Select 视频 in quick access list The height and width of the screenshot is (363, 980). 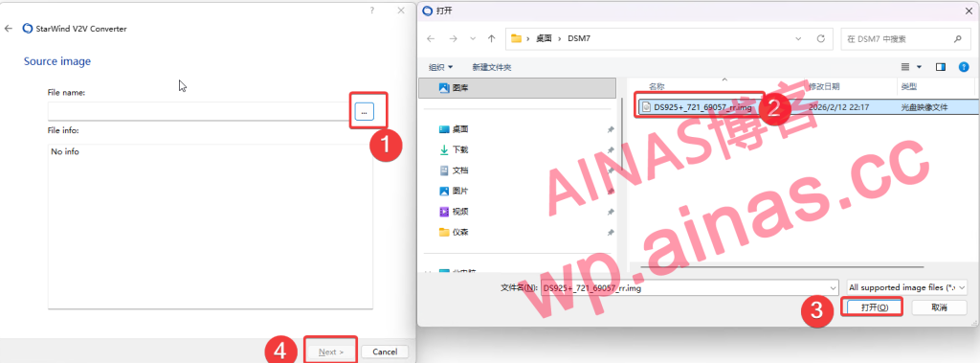point(460,212)
